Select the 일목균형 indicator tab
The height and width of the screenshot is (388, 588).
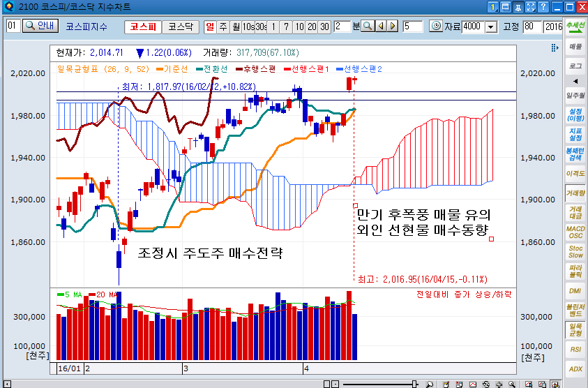(x=575, y=329)
